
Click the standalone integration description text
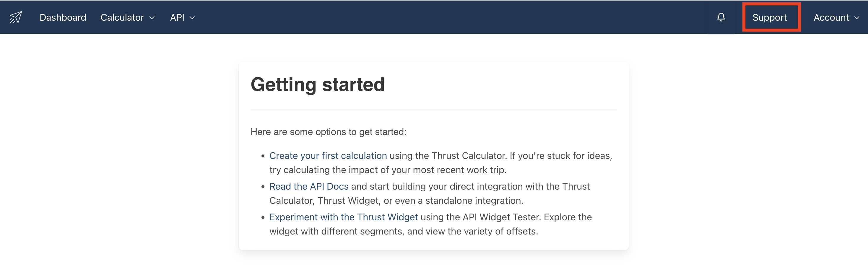point(396,200)
